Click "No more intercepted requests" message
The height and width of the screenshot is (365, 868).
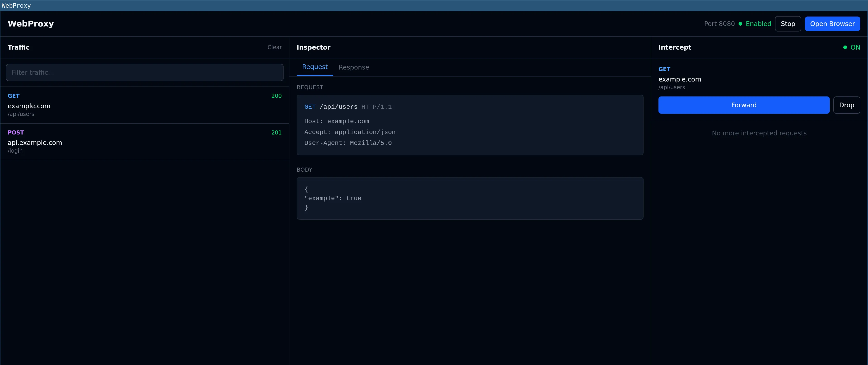759,133
